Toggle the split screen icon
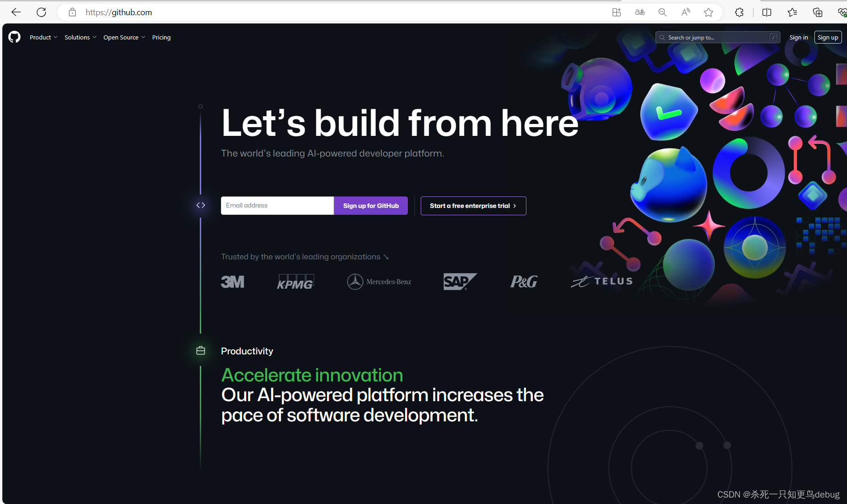 [767, 12]
